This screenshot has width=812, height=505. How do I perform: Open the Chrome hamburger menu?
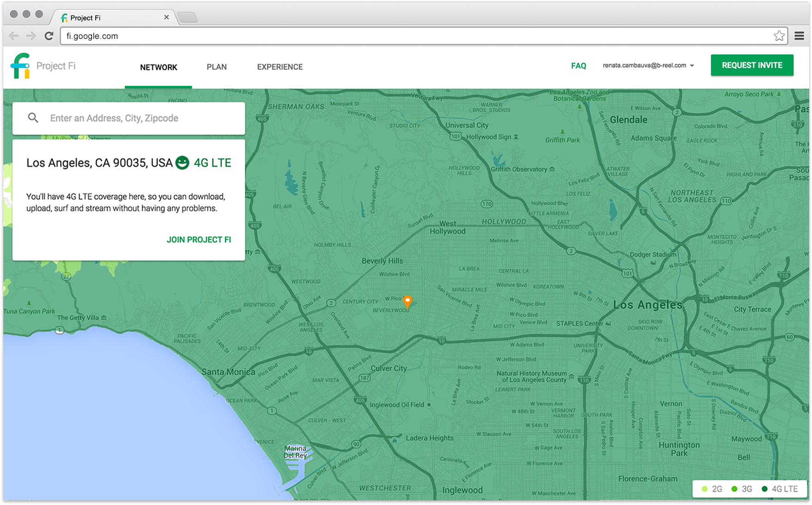coord(799,36)
